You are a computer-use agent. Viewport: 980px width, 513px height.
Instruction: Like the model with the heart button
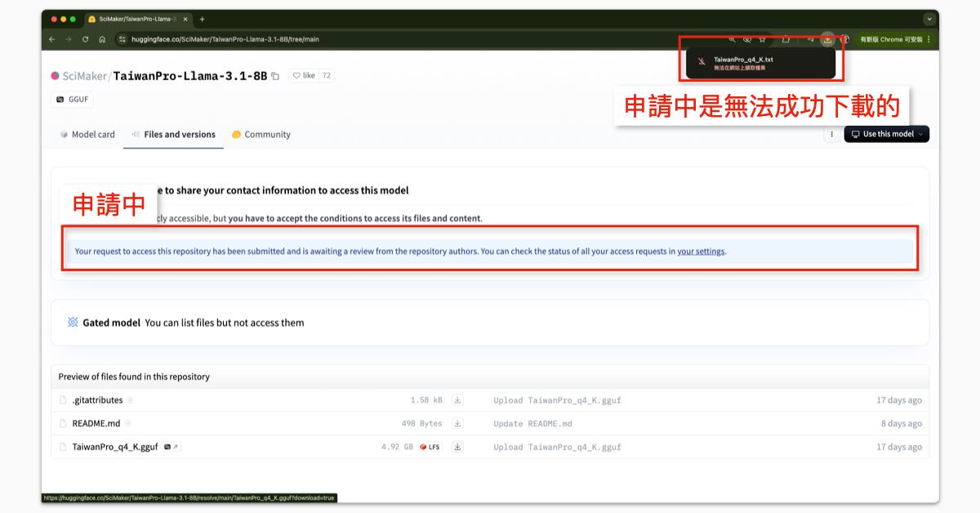304,76
